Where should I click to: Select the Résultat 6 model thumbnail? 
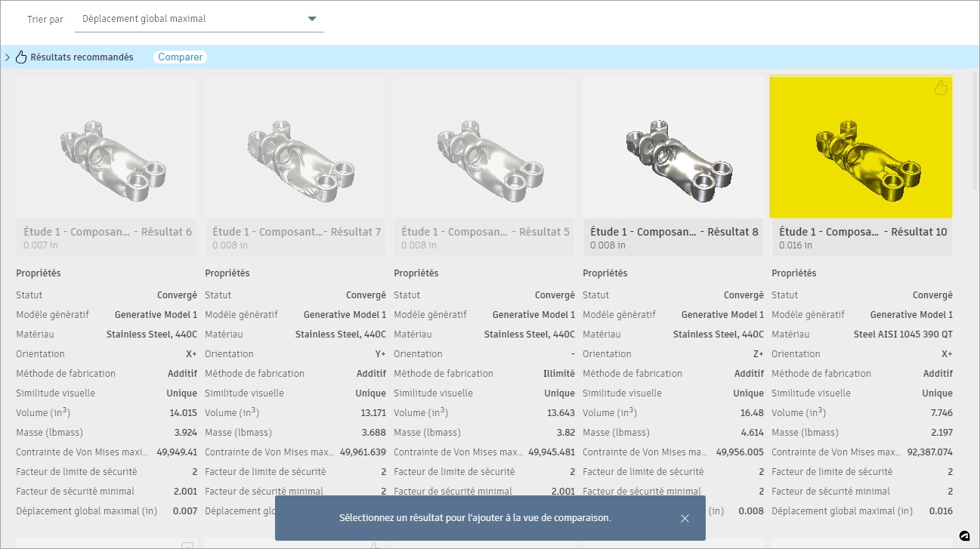coord(107,147)
